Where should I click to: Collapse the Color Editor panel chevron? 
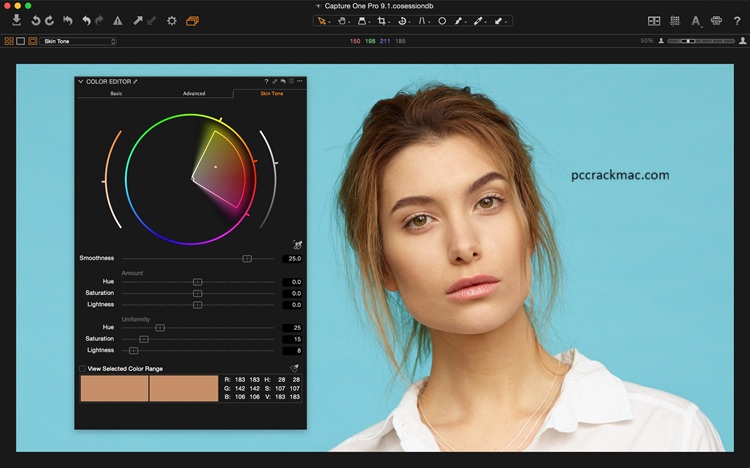81,82
